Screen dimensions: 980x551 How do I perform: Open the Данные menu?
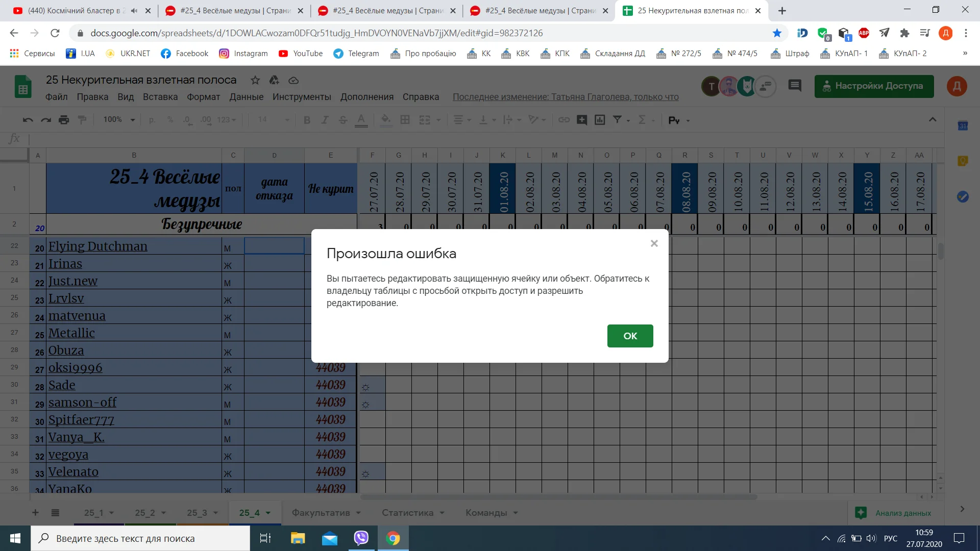click(x=246, y=97)
